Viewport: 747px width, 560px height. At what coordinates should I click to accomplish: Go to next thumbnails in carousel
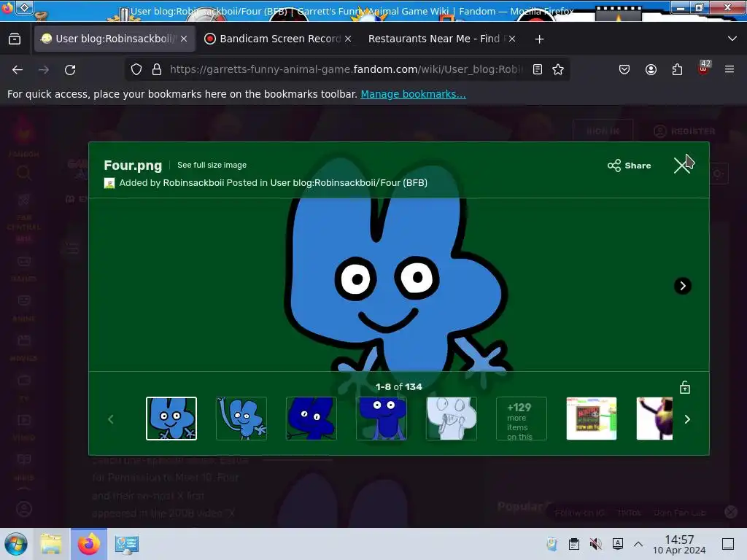[687, 419]
